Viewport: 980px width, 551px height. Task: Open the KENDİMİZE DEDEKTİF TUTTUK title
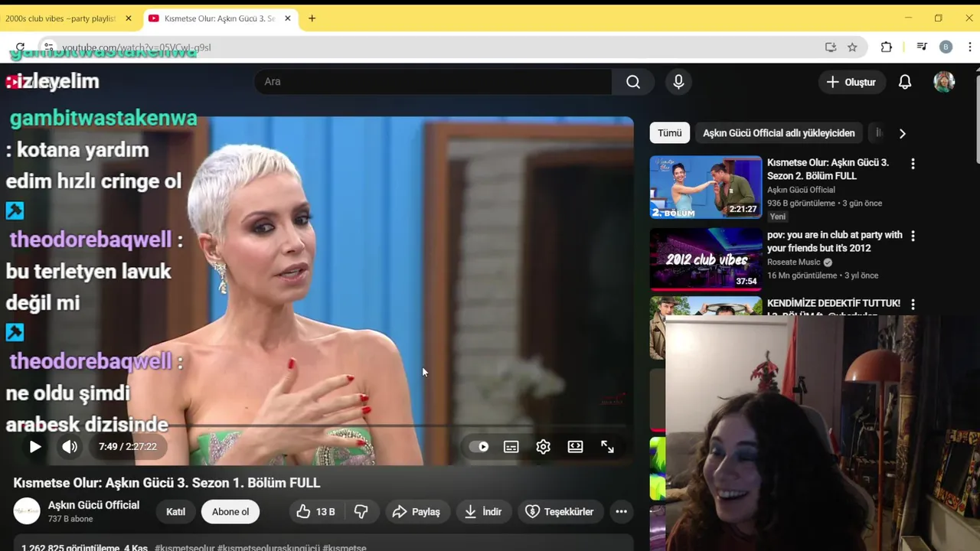[834, 304]
